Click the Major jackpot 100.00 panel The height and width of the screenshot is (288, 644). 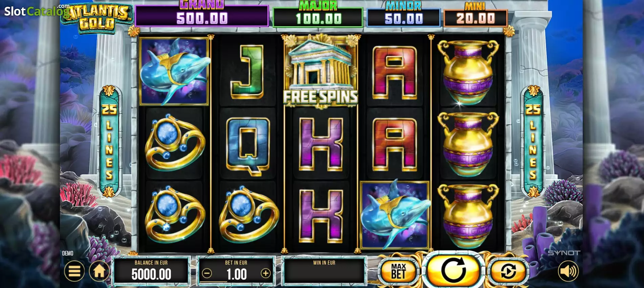tap(318, 17)
